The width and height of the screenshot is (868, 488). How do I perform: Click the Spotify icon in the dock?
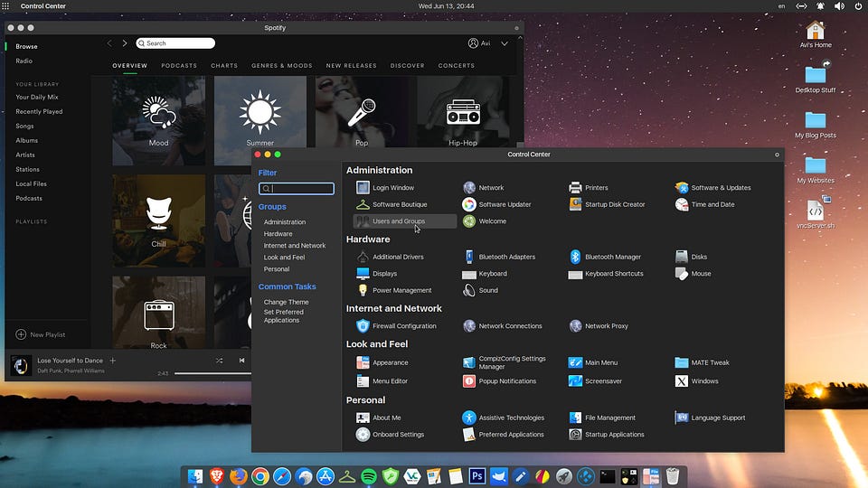[369, 476]
